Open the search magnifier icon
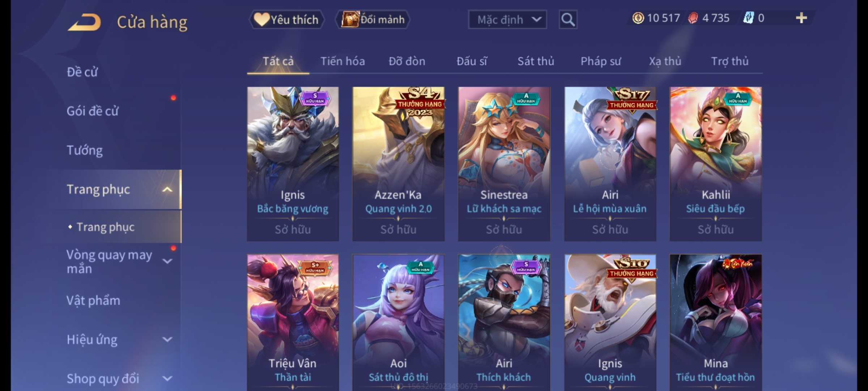Viewport: 868px width, 391px height. [x=568, y=20]
